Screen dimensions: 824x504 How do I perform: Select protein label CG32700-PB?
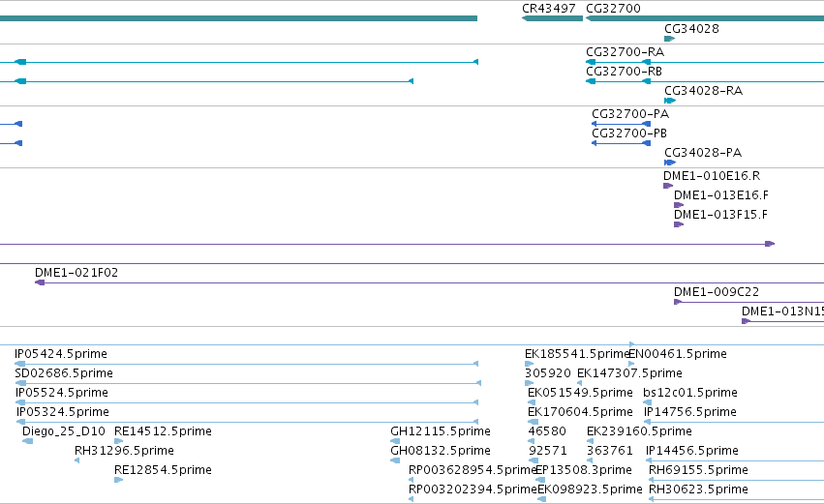[x=629, y=133]
